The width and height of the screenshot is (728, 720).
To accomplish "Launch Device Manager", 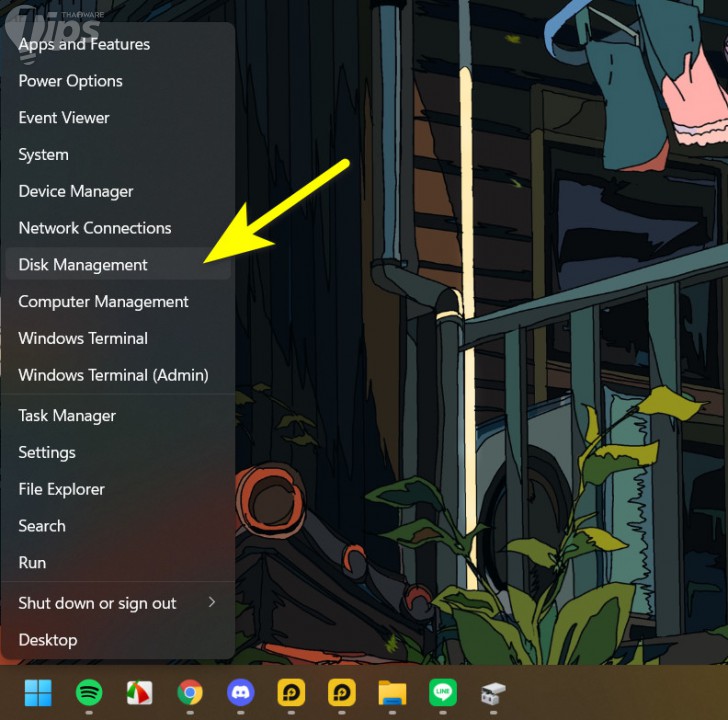I will coord(118,191).
